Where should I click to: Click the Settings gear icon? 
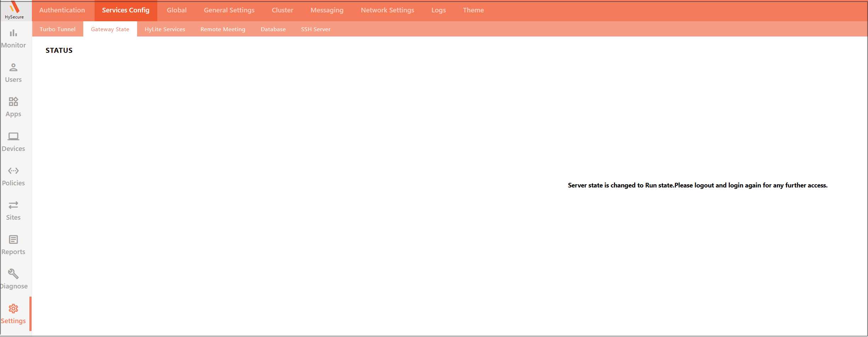click(13, 309)
